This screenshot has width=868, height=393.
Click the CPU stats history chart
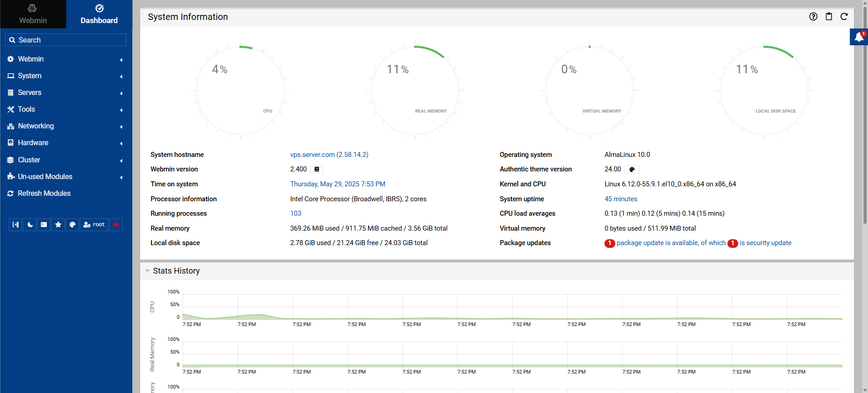coord(512,307)
